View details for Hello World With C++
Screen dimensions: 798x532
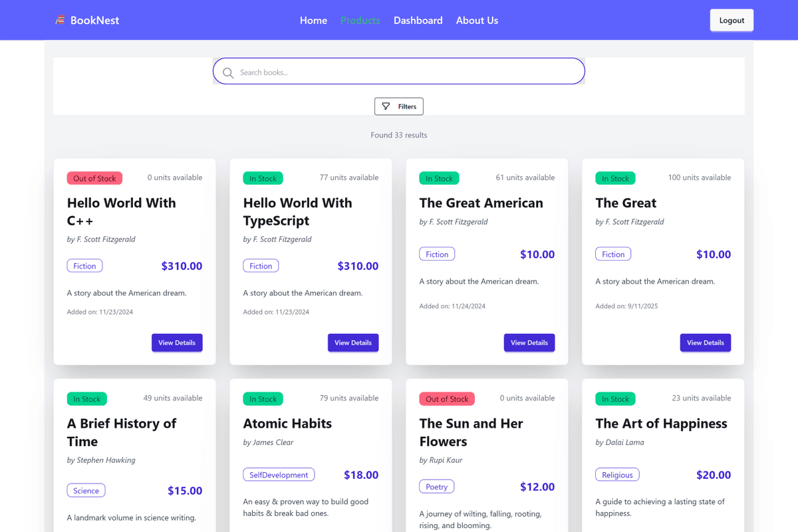(x=177, y=342)
